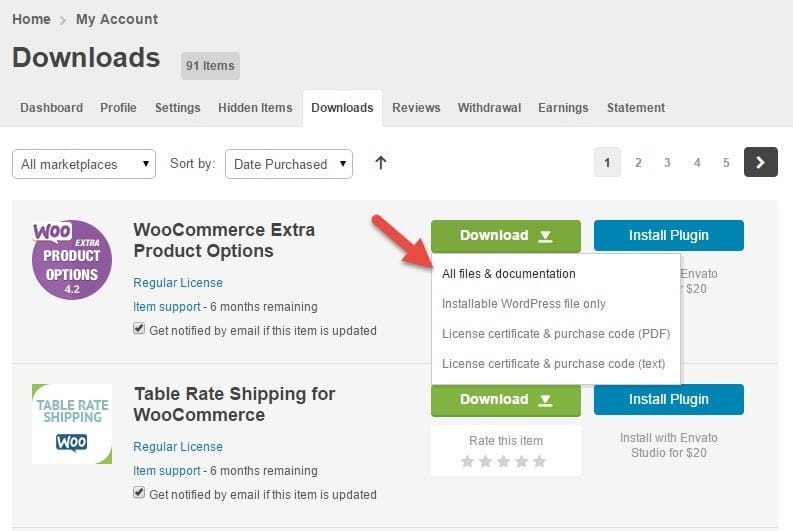Select License certificate & purchase code (text)
This screenshot has width=793, height=531.
click(553, 364)
